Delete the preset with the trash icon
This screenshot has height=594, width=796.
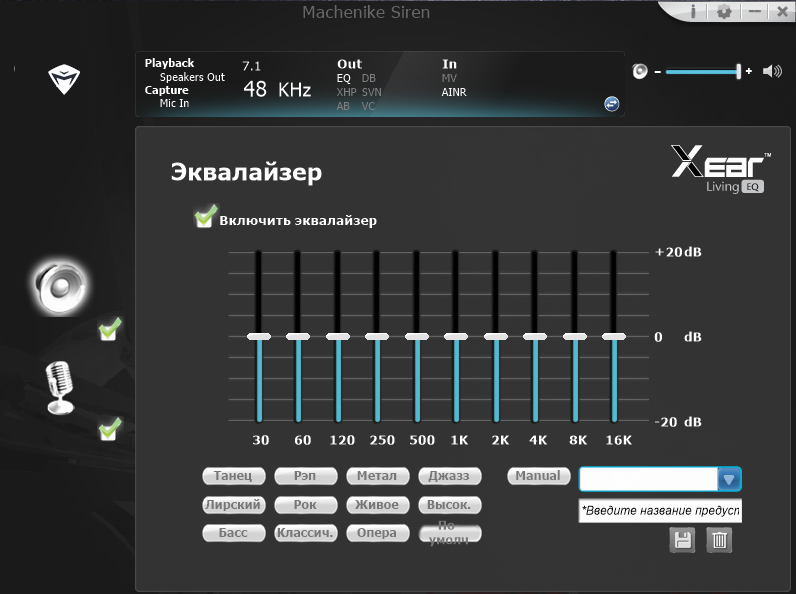pos(719,540)
